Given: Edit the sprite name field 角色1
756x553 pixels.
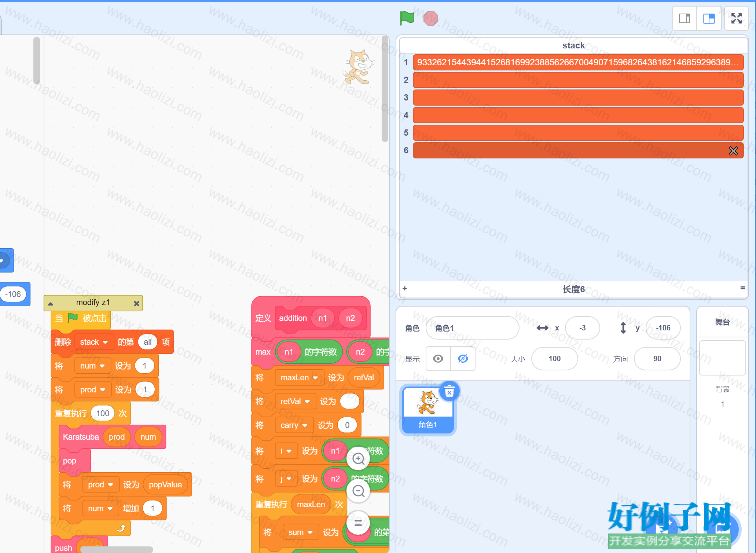Looking at the screenshot, I should (x=472, y=328).
